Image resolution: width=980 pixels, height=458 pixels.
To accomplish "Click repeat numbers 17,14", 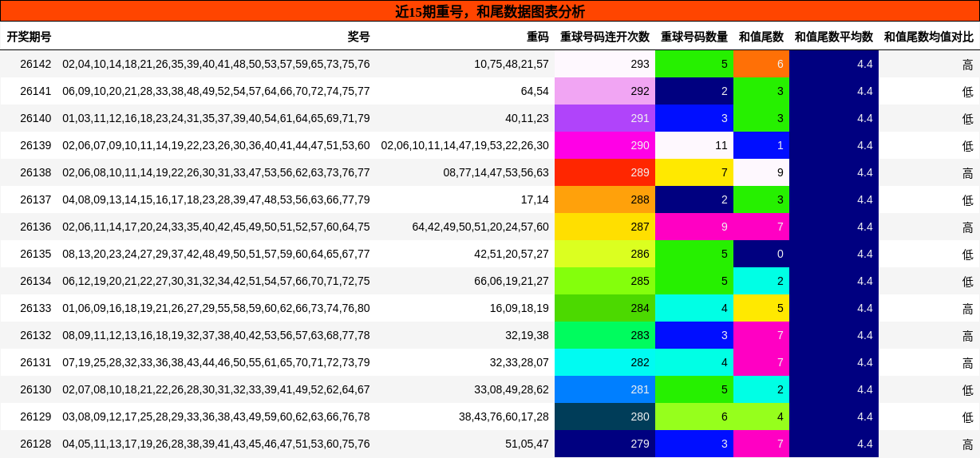I will pyautogui.click(x=535, y=199).
